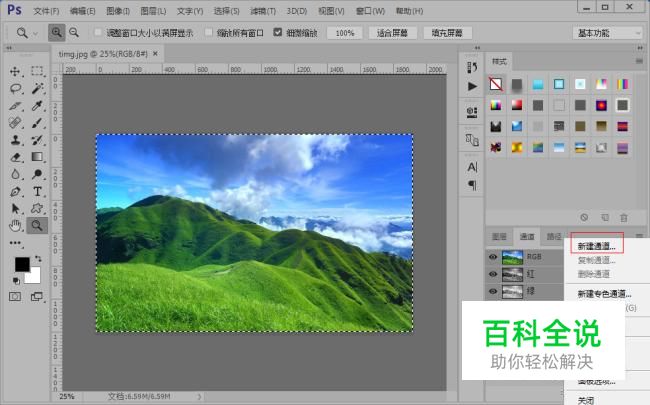
Task: Select the Path Selection tool
Action: click(15, 209)
